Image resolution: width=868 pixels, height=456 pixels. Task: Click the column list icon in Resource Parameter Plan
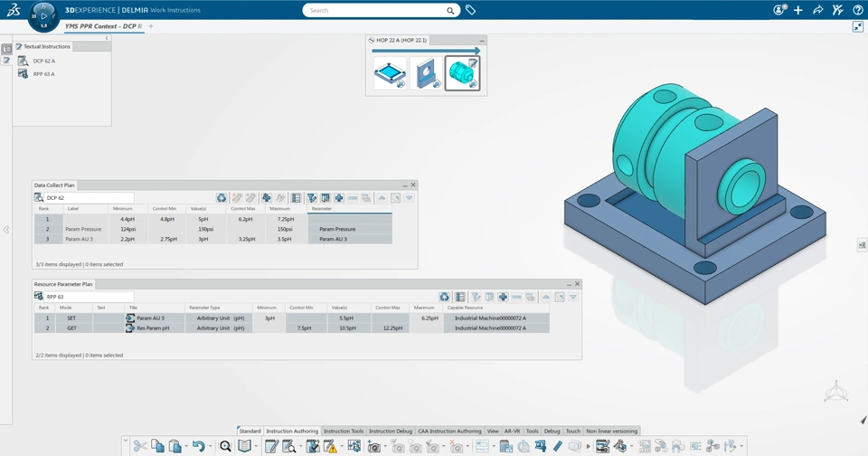coord(460,297)
